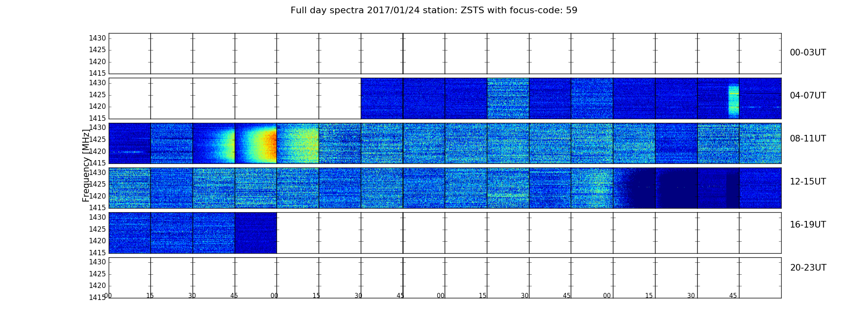Select the '12-15UT' row label

click(x=808, y=182)
